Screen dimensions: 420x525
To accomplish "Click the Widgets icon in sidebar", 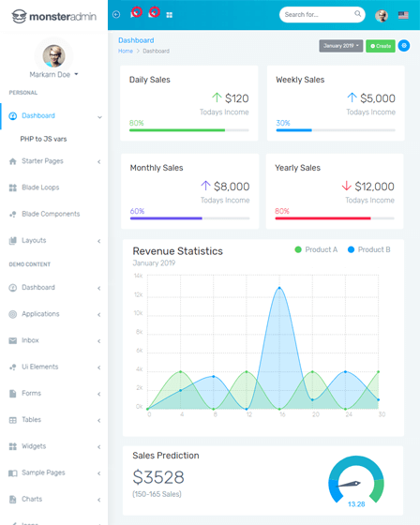I will (13, 446).
